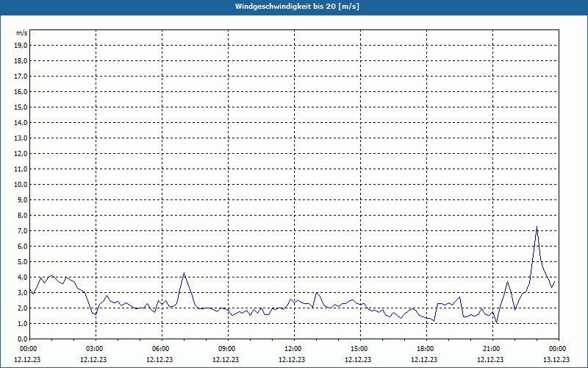
Task: Select the '18:00' x-axis time label
Action: coord(427,349)
